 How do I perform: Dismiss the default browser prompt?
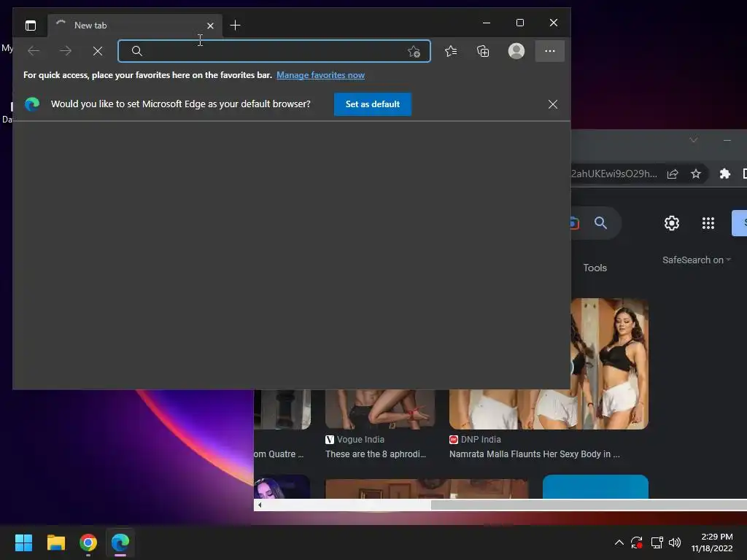(x=553, y=104)
